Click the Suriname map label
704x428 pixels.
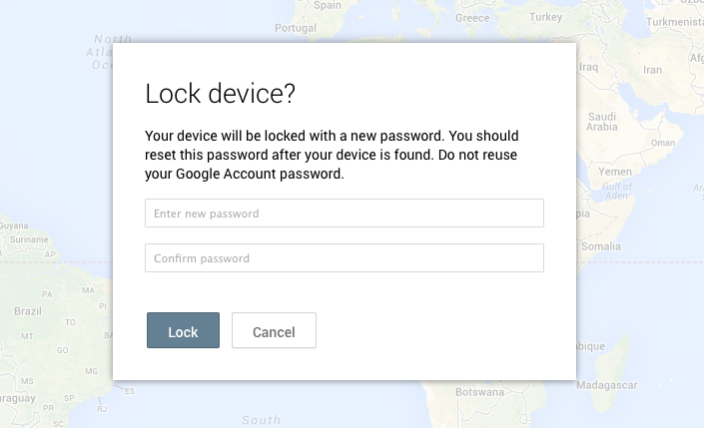pyautogui.click(x=22, y=240)
